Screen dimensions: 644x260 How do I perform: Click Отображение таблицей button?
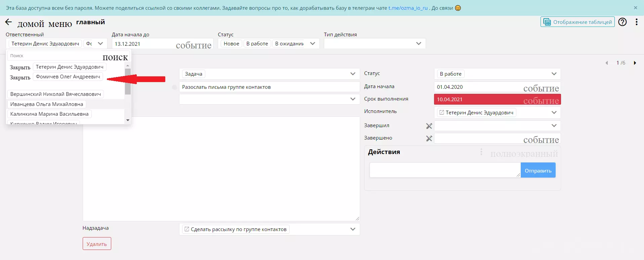577,22
